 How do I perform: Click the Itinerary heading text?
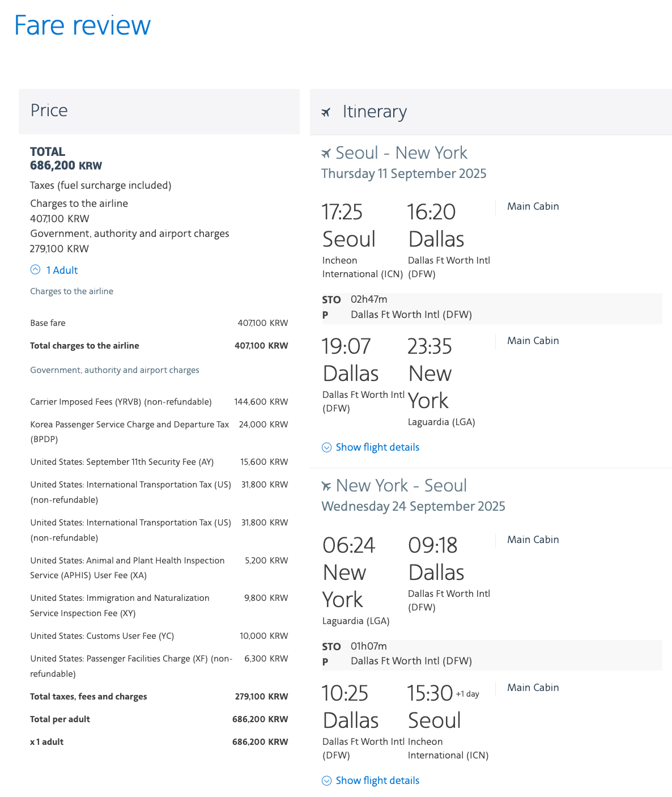375,112
